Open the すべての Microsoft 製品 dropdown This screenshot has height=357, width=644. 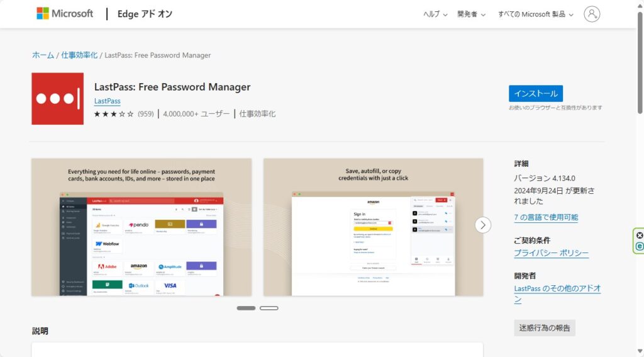[535, 14]
